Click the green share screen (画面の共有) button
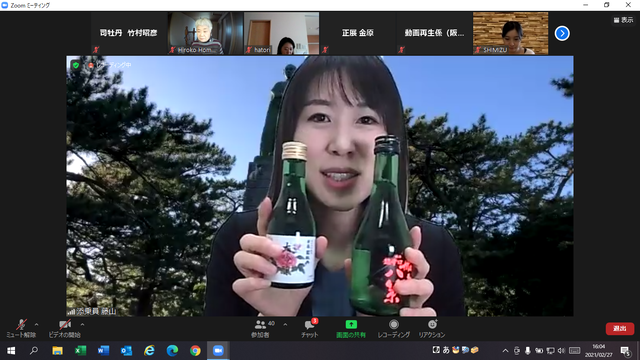 (351, 329)
